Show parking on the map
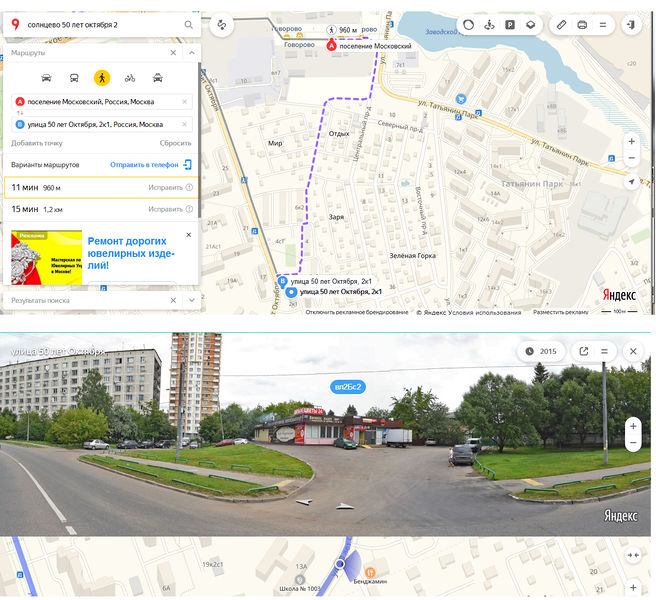This screenshot has width=656, height=600. pos(510,24)
